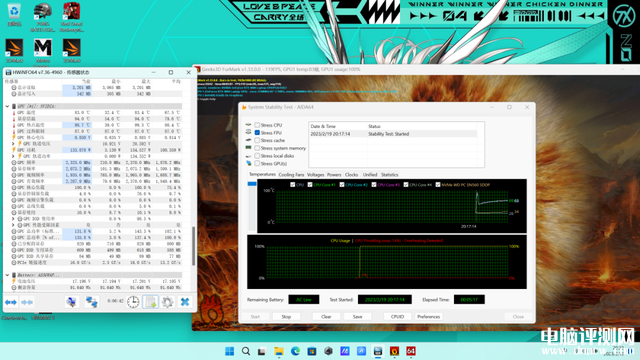
Task: Expand GPU 性能受限因素 sub-items
Action: (x=13, y=225)
